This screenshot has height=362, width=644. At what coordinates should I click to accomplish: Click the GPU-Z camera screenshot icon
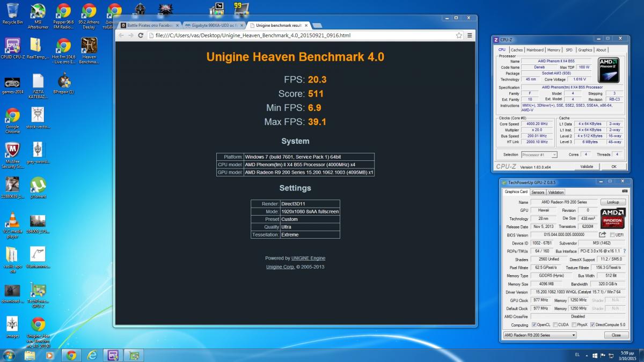point(624,191)
